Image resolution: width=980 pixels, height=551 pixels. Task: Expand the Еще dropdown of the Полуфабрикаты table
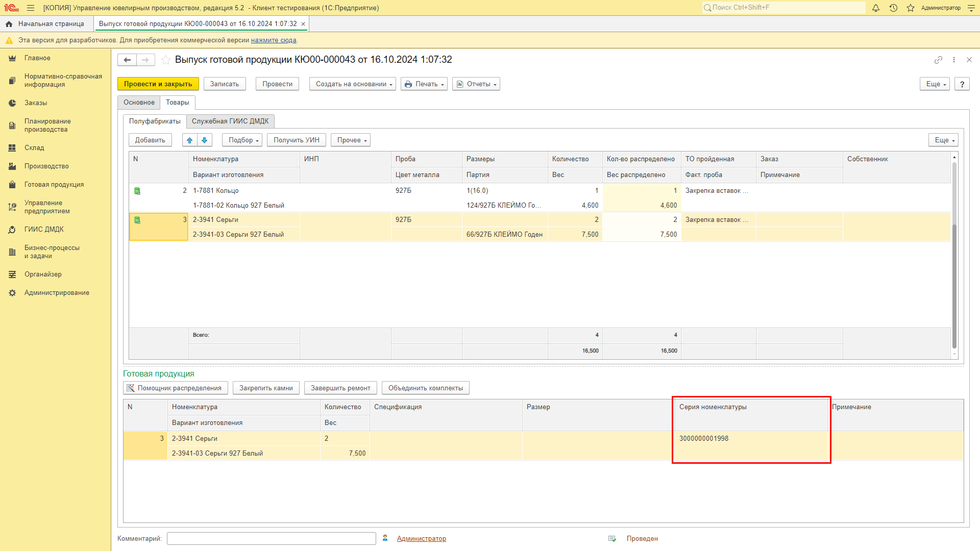943,140
